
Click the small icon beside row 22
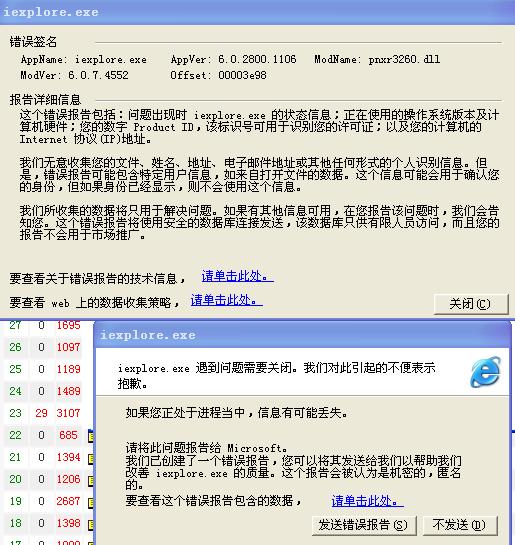tap(91, 436)
